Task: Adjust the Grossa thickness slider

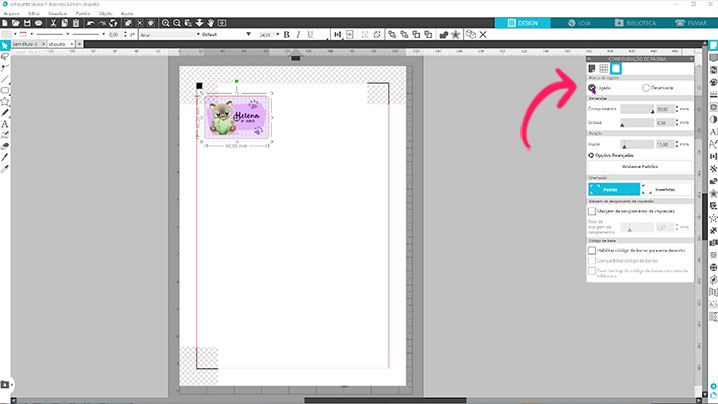Action: point(637,123)
